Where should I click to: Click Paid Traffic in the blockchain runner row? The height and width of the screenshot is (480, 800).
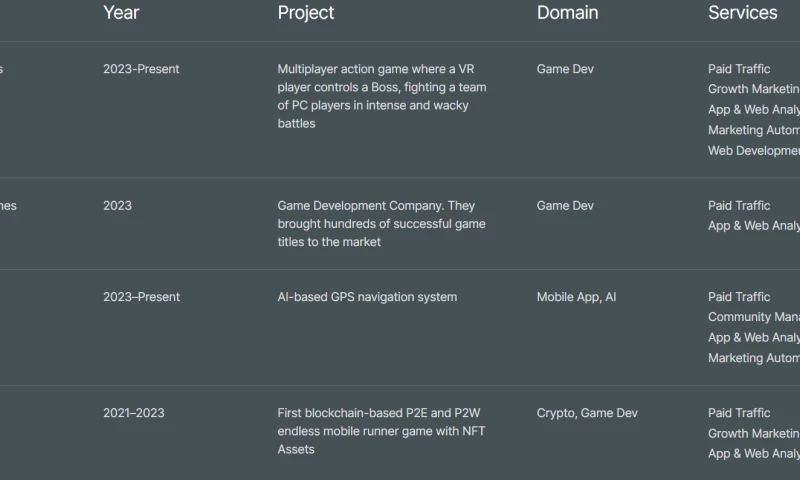click(x=739, y=413)
